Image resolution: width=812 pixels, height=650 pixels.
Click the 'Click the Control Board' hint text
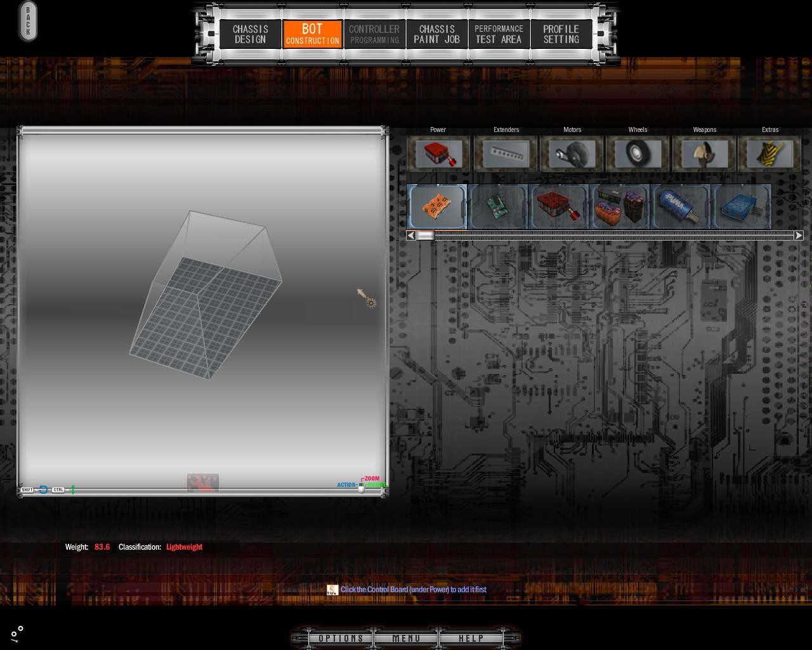(414, 590)
